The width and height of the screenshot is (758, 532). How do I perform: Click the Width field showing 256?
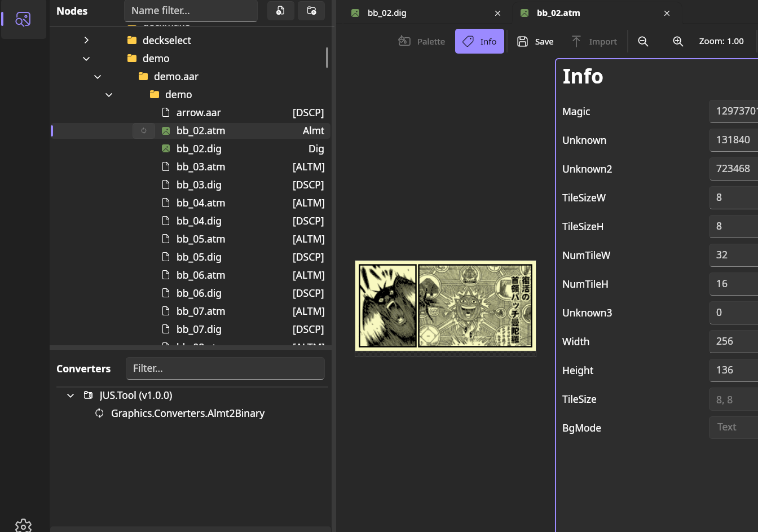click(733, 341)
